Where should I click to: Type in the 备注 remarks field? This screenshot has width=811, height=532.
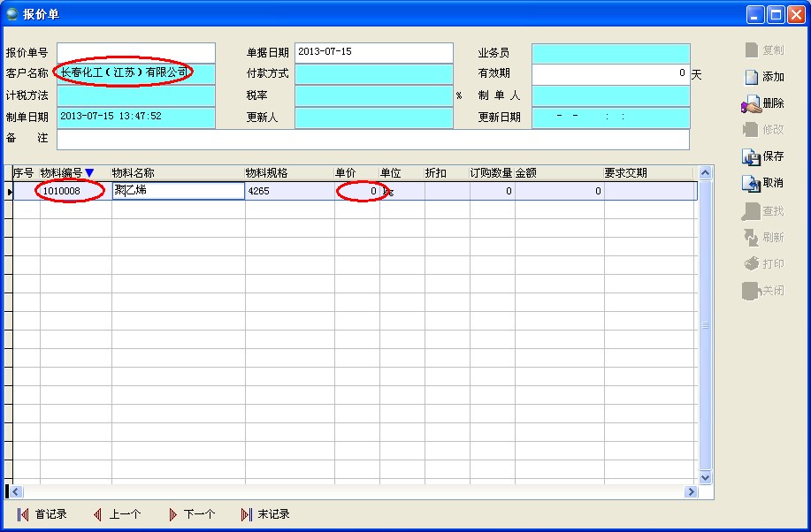pos(372,139)
